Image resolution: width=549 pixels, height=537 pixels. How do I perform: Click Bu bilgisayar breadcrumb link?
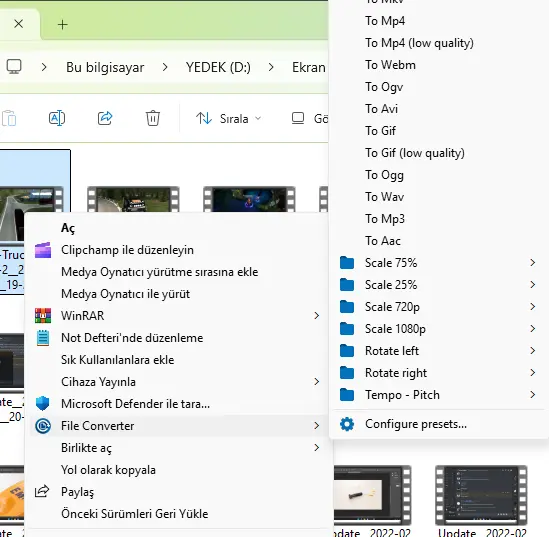click(x=105, y=67)
